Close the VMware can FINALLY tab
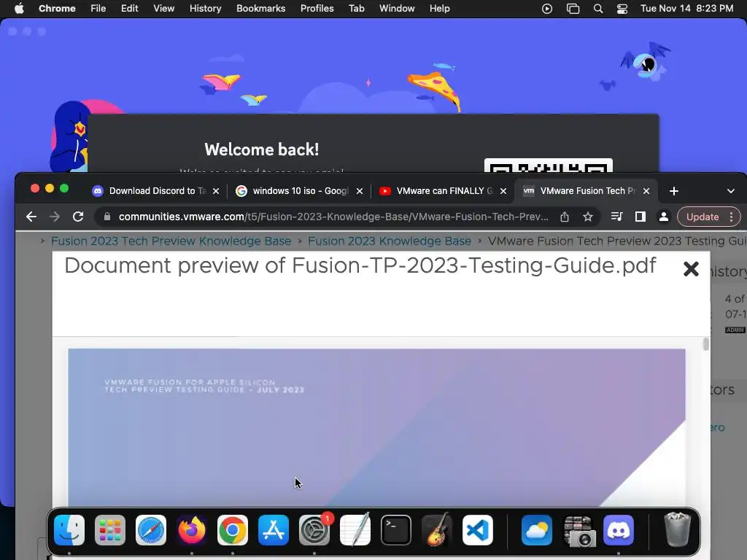Screen dimensions: 747x560 click(503, 191)
